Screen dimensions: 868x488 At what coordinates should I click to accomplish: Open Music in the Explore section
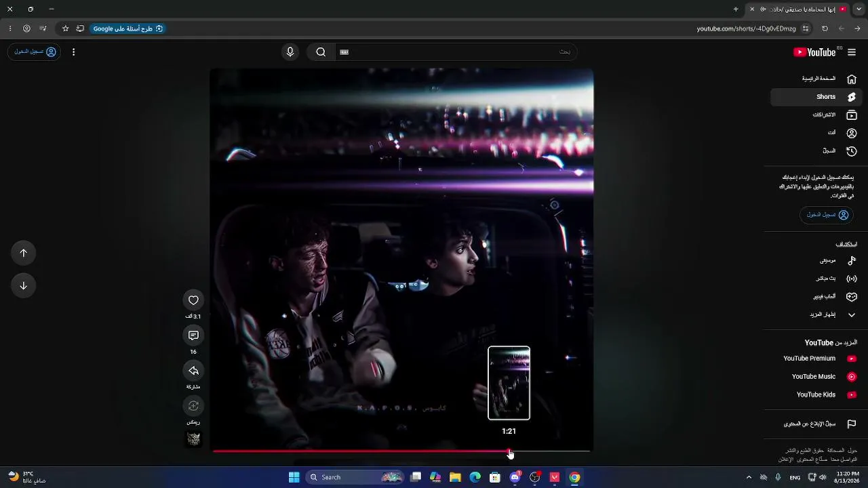tap(816, 260)
